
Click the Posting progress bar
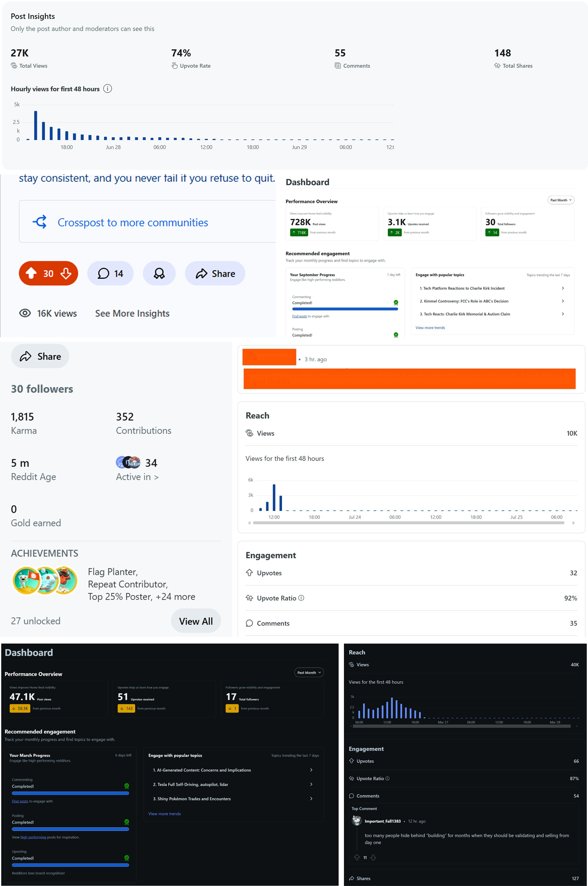click(x=70, y=829)
